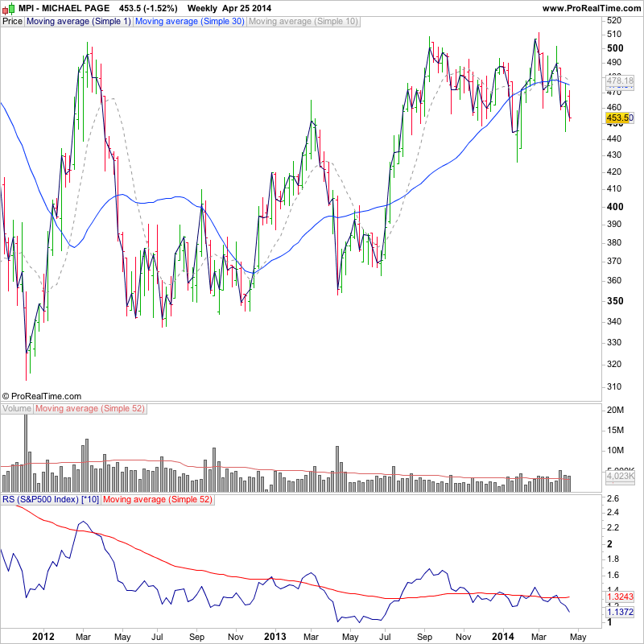Click the 520 price axis label
Image resolution: width=644 pixels, height=644 pixels.
(614, 20)
